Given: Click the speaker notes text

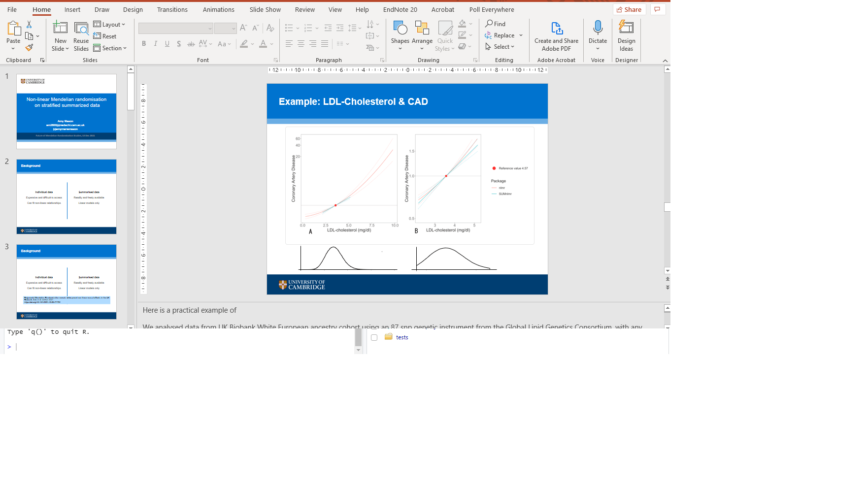Looking at the screenshot, I should point(190,310).
